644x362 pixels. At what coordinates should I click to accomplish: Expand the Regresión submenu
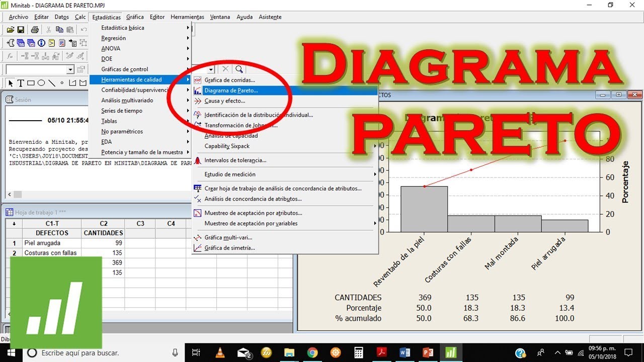(x=140, y=38)
